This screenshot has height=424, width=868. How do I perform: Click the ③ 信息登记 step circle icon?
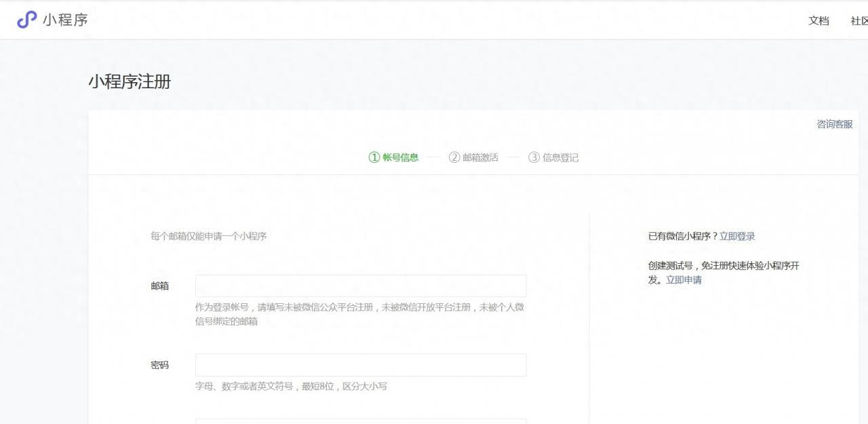(x=535, y=157)
